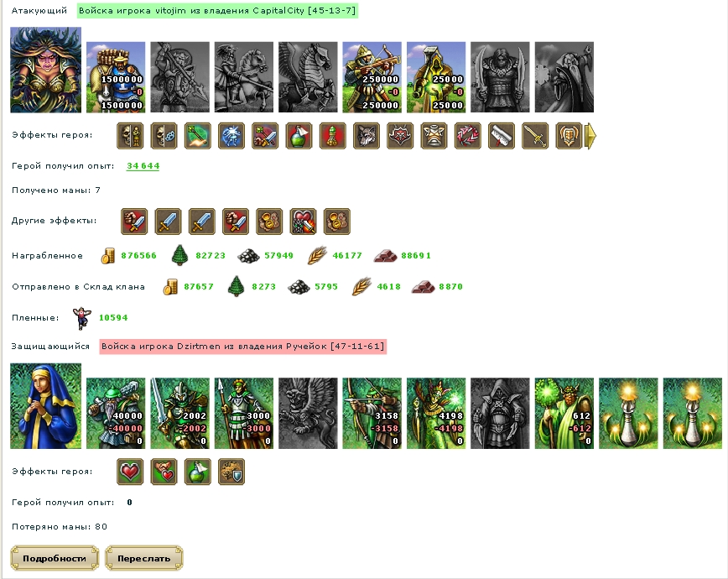Click the red heart defender effect icon
The width and height of the screenshot is (728, 579).
point(130,472)
